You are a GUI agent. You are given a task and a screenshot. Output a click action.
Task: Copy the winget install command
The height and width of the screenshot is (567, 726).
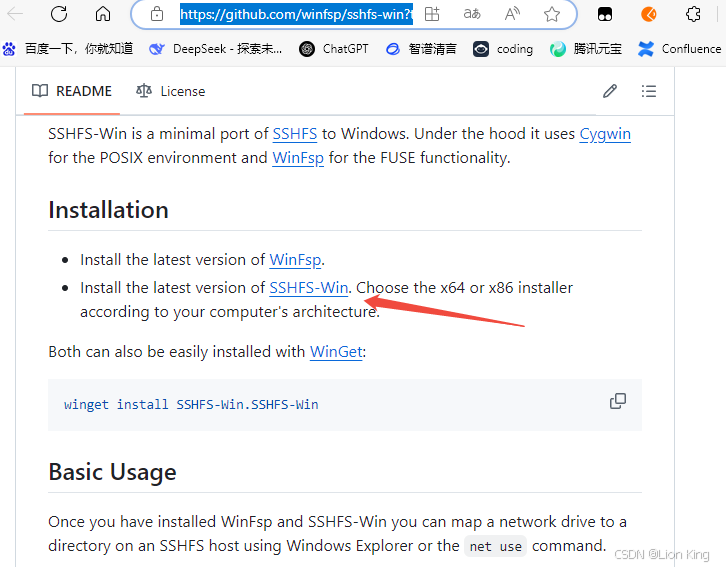tap(618, 401)
